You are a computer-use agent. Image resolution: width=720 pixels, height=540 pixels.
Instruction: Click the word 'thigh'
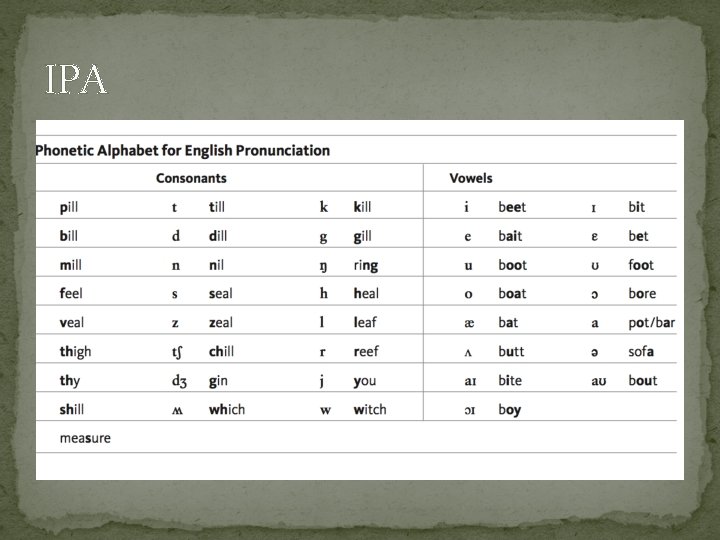click(x=75, y=352)
